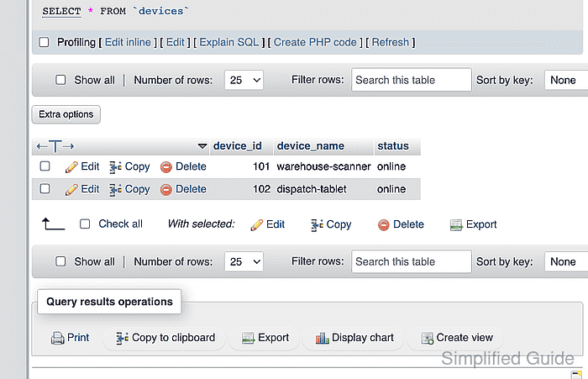
Task: Click With selected red Delete icon
Action: (x=384, y=224)
